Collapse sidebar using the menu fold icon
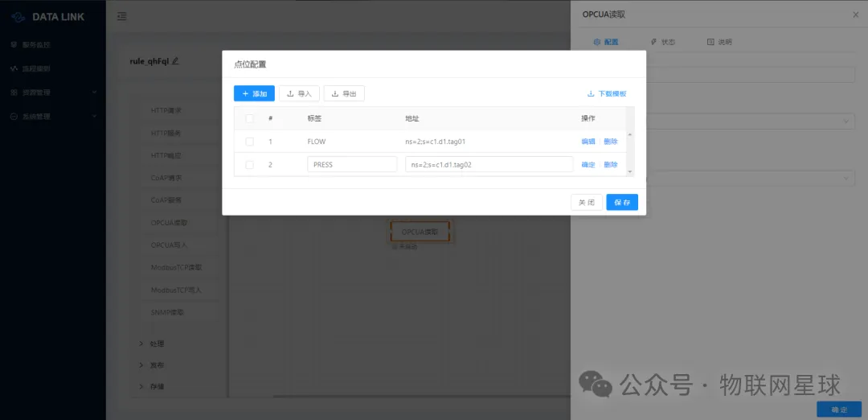Viewport: 868px width, 420px height. point(121,16)
